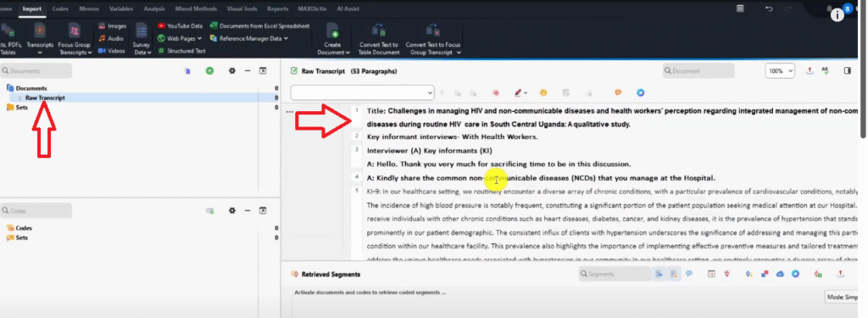Click paragraph number 5 in margin
868x318 pixels.
pyautogui.click(x=357, y=190)
